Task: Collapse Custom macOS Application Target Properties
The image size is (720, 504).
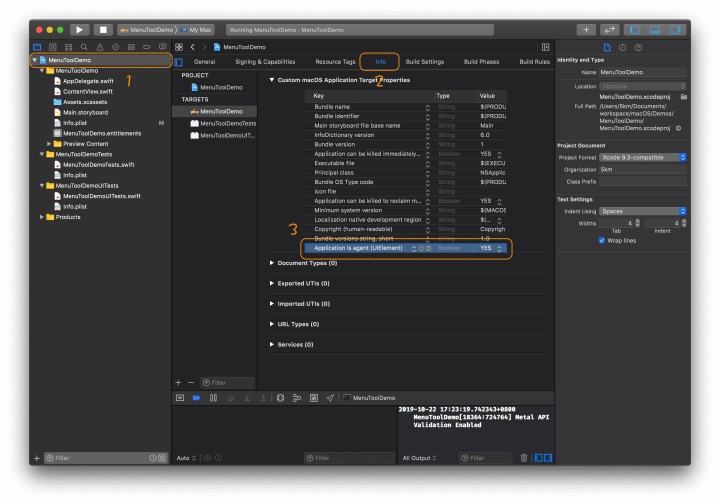Action: pos(271,80)
